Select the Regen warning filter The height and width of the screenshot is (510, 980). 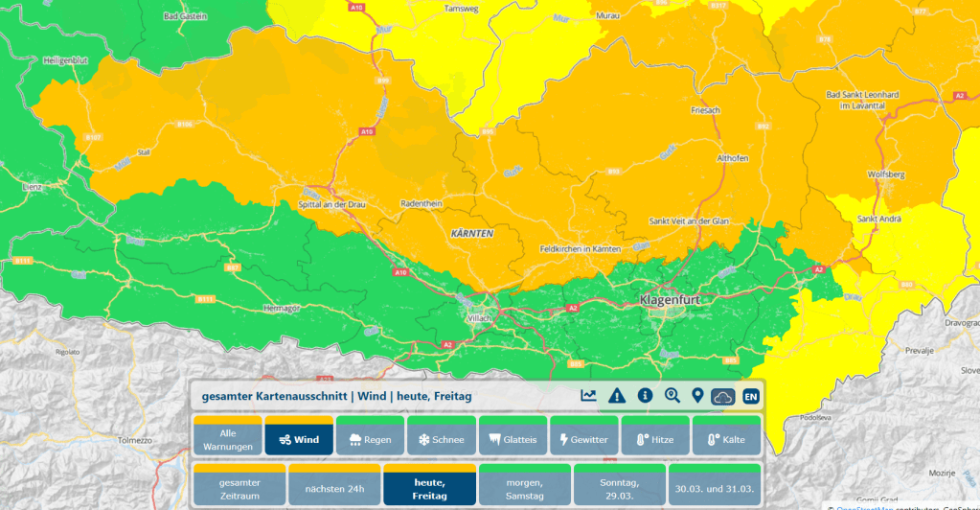370,436
